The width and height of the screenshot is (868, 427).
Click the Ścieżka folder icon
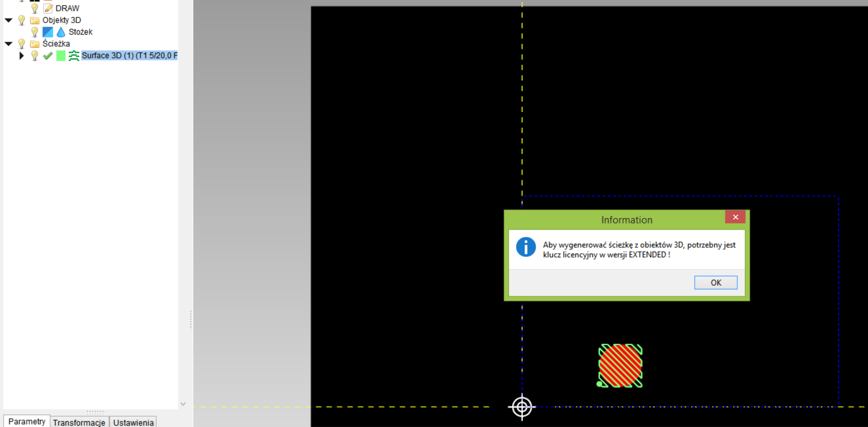pyautogui.click(x=35, y=44)
